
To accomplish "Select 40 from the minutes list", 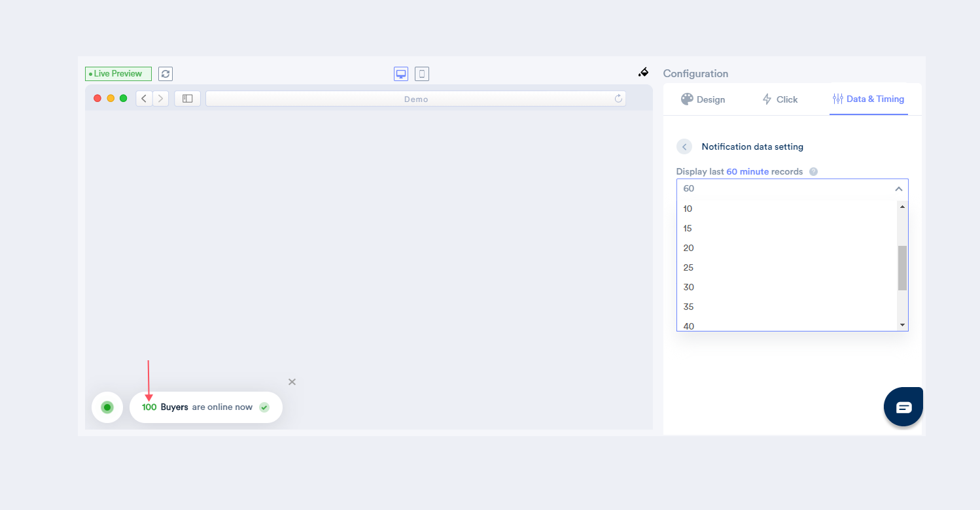I will [788, 324].
